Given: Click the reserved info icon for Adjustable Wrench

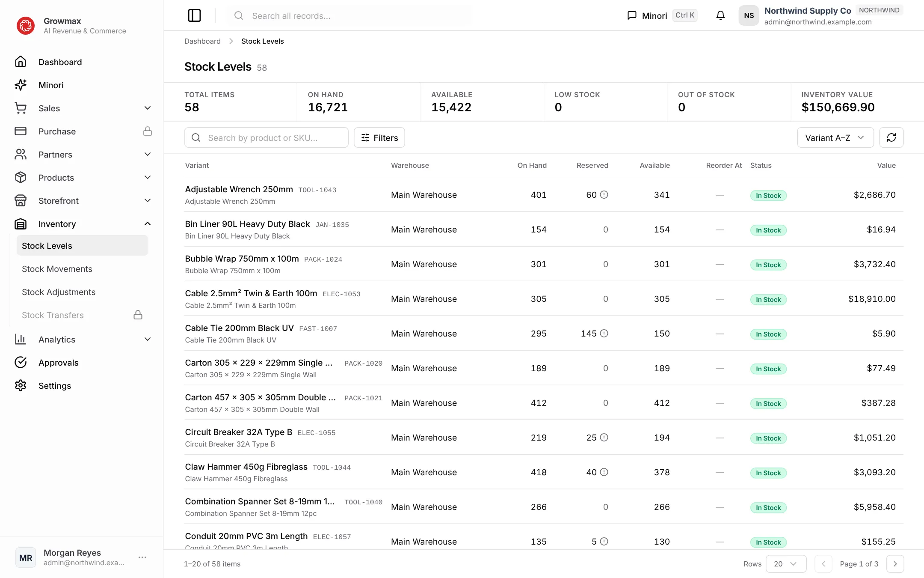Looking at the screenshot, I should click(604, 195).
